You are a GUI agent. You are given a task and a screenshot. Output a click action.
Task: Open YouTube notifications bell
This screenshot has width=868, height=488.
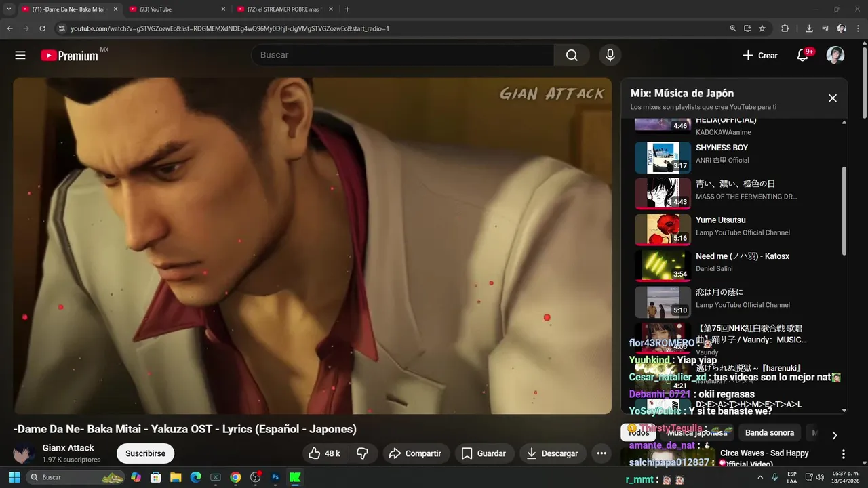pos(803,56)
